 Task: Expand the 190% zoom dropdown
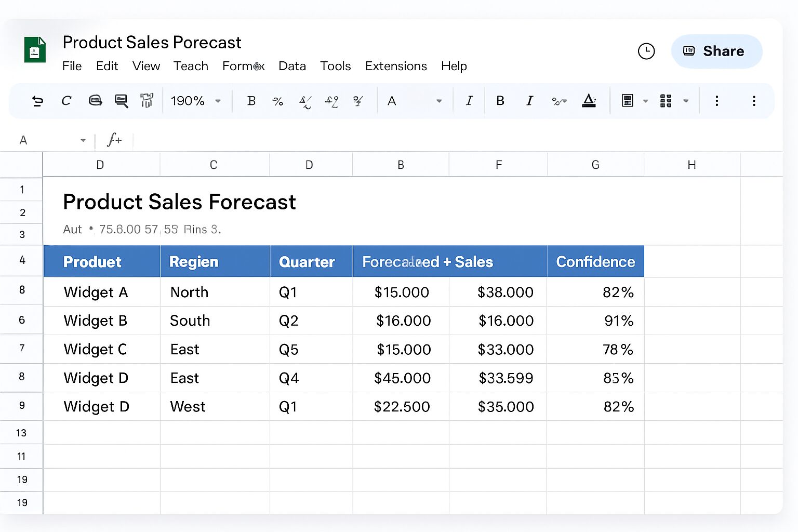click(218, 101)
